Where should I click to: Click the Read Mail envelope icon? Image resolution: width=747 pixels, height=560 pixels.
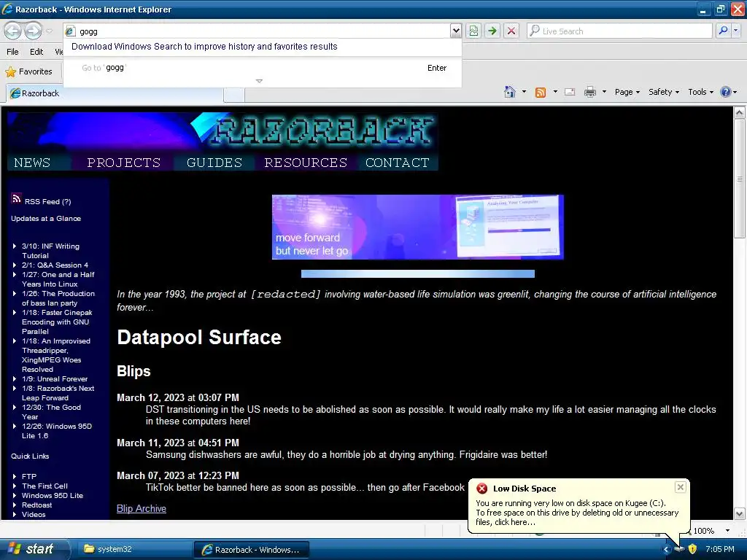point(570,92)
